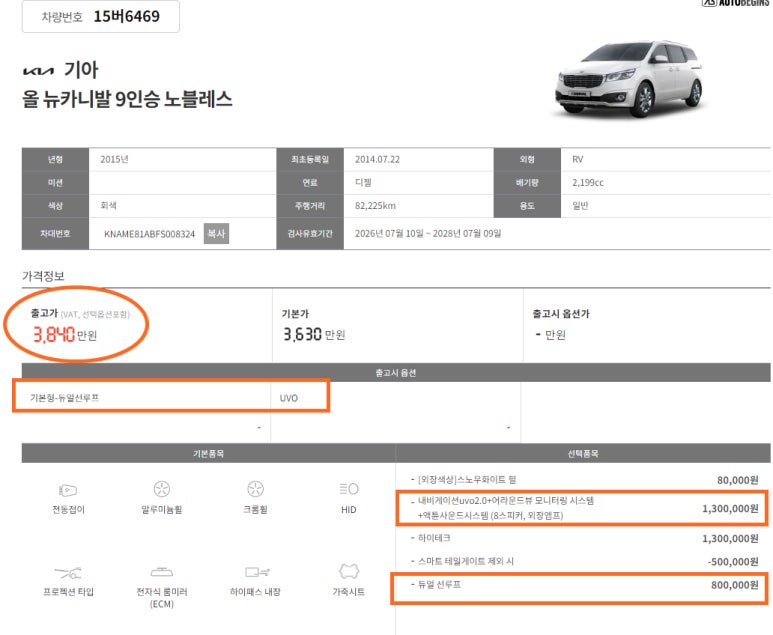
Task: Click the Kia logo
Action: [38, 71]
